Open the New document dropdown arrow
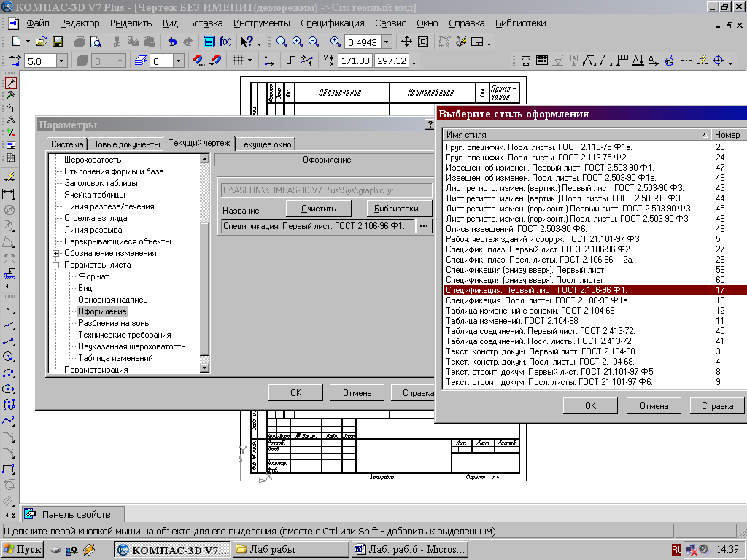Image resolution: width=747 pixels, height=560 pixels. point(28,42)
